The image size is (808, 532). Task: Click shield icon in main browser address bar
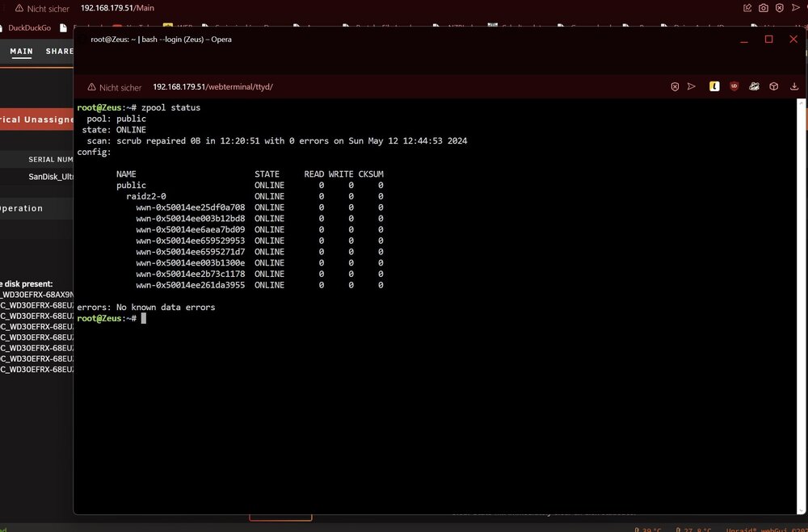(x=780, y=8)
